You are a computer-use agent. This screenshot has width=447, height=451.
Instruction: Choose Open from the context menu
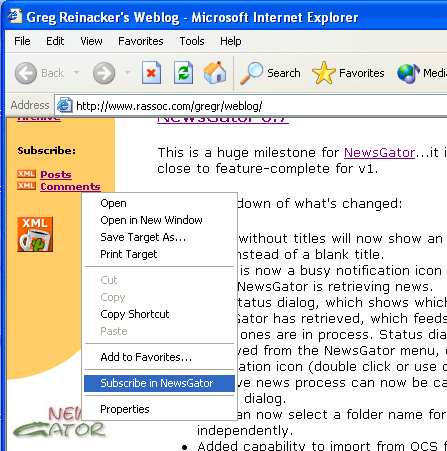159,203
